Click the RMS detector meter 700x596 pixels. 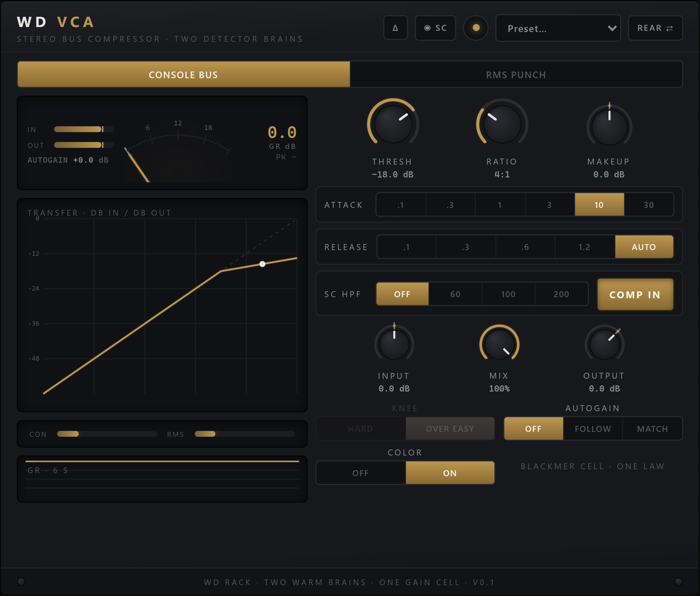point(244,434)
